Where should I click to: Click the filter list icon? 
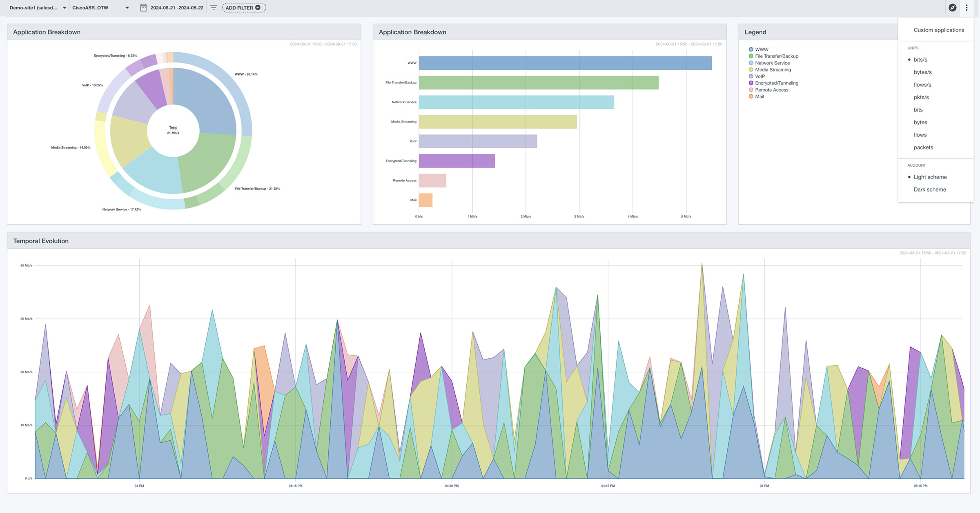pyautogui.click(x=213, y=8)
